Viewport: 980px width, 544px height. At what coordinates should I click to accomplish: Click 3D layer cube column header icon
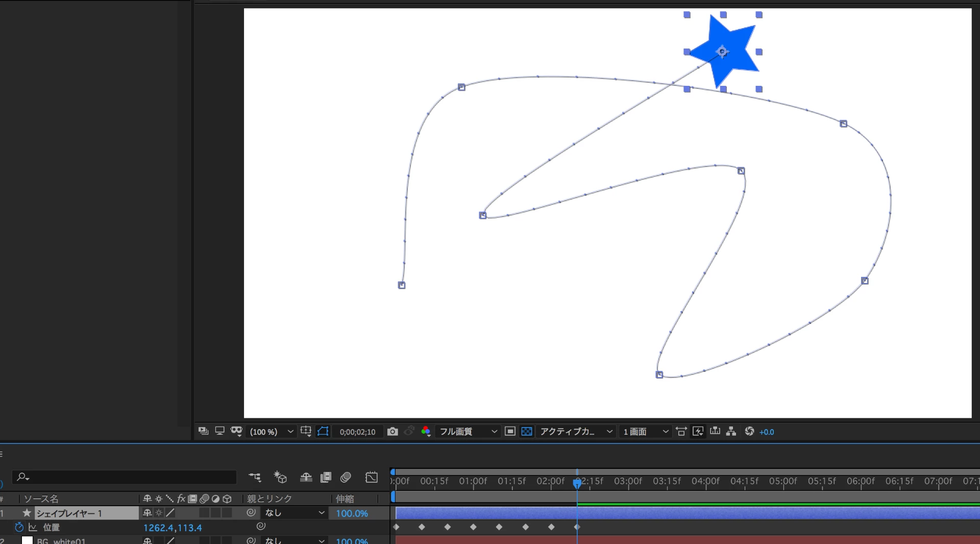(x=227, y=499)
